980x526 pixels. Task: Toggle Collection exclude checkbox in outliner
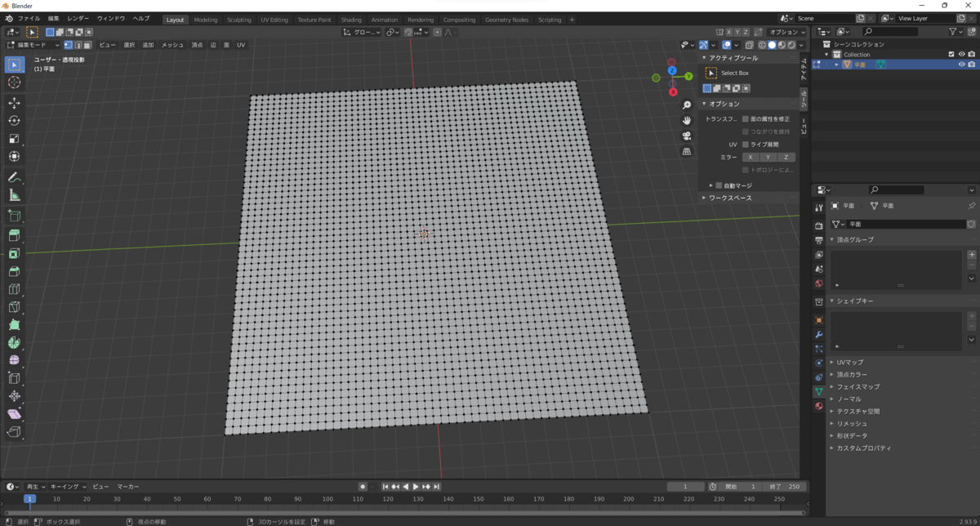click(951, 54)
